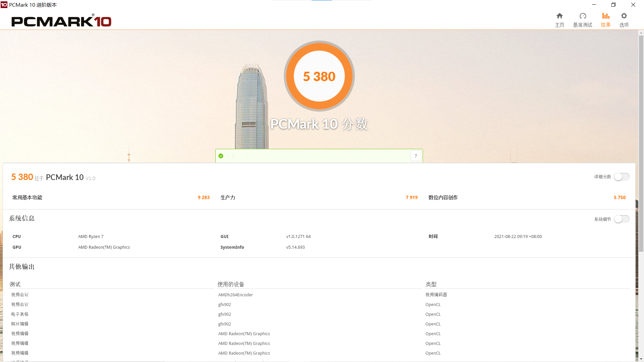
Task: Click 电子表格 test row
Action: click(x=20, y=314)
